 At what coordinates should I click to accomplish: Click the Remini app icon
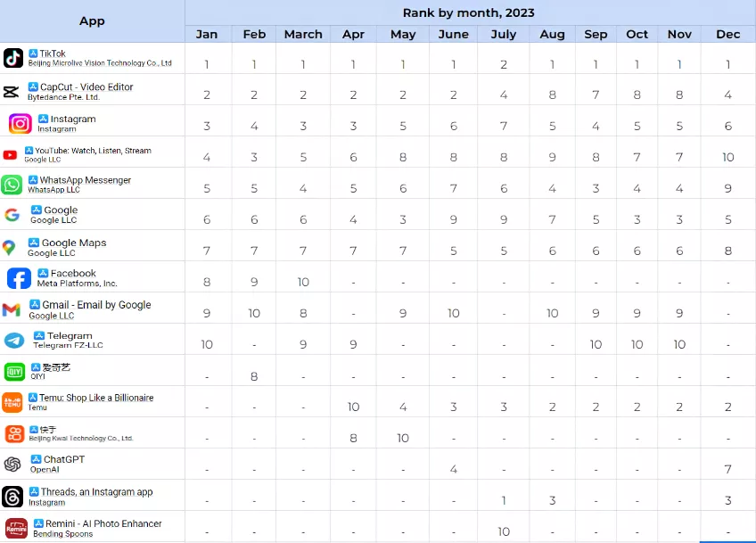16,529
